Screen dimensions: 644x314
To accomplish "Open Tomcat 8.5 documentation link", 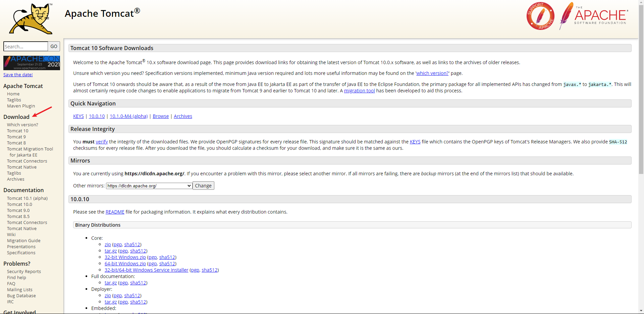I will pyautogui.click(x=18, y=217).
